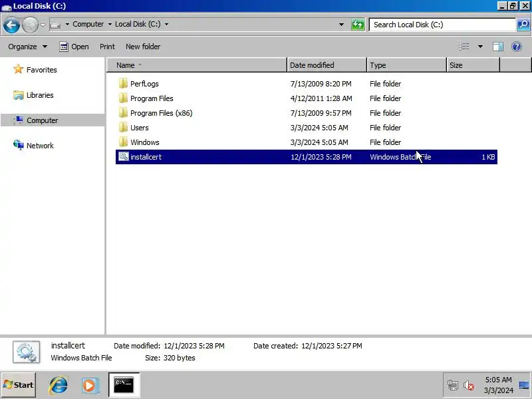Refresh the folder with the green refresh icon

358,25
